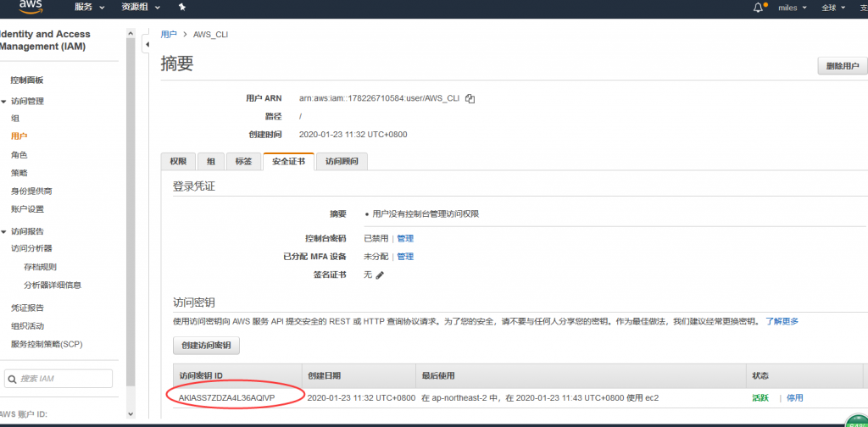
Task: Open 策略 in the sidebar
Action: [19, 173]
